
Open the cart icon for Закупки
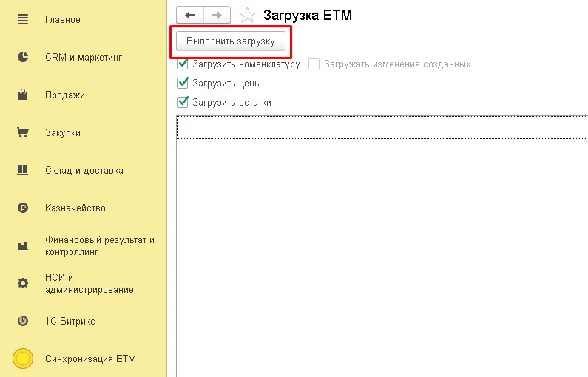(22, 133)
